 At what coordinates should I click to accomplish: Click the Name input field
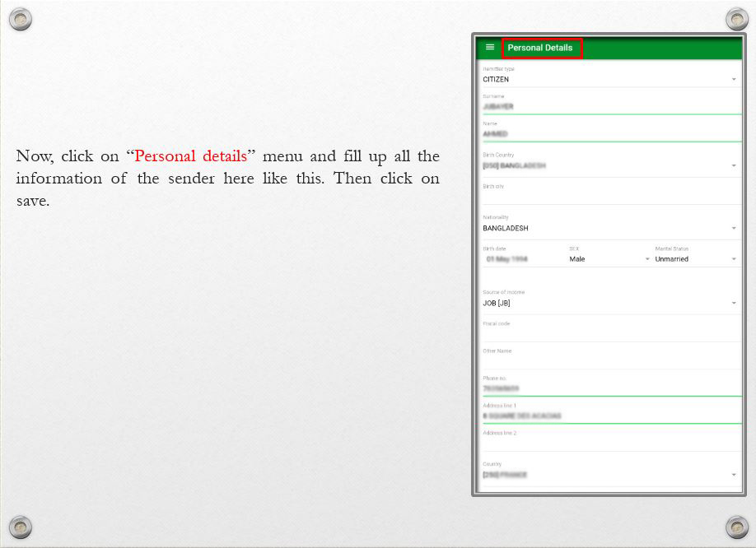[x=608, y=133]
